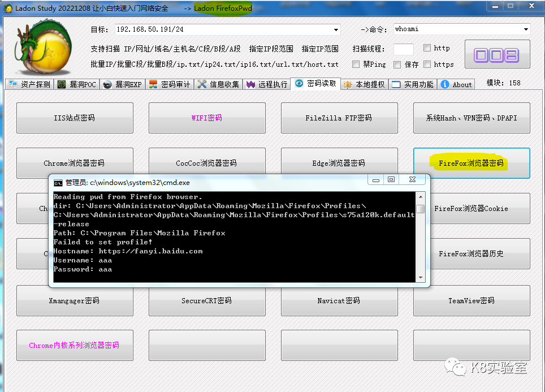
Task: Switch to the 资产探测 tab
Action: point(29,84)
